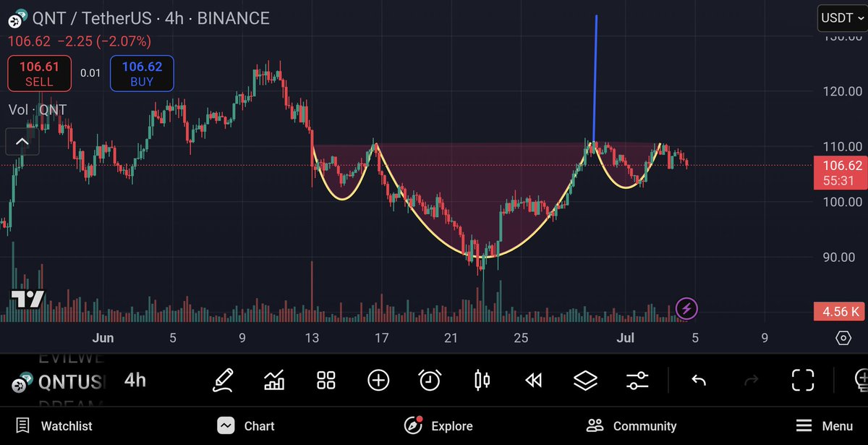Tap the lightbulb ideas icon at toolbar edge
Image resolution: width=868 pixels, height=445 pixels.
pos(861,380)
